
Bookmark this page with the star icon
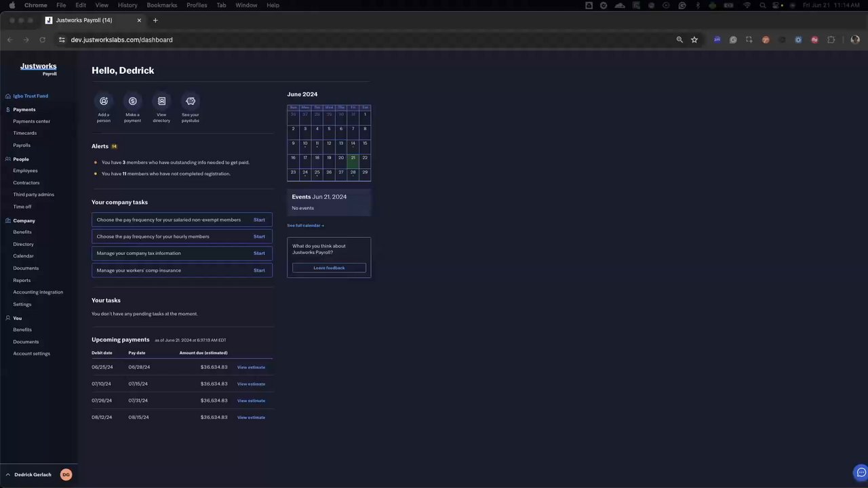694,40
